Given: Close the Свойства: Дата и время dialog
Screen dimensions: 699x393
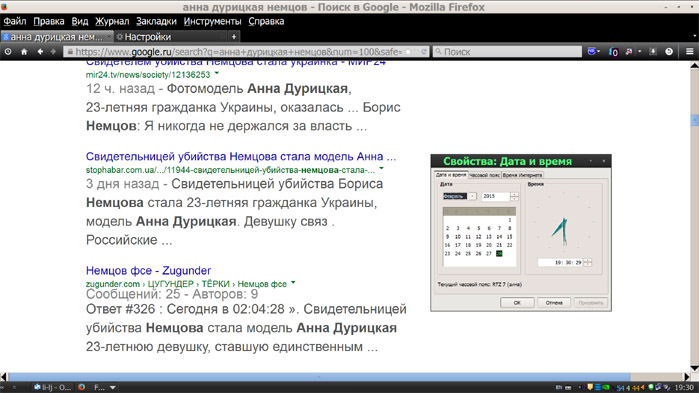Looking at the screenshot, I should (x=604, y=161).
